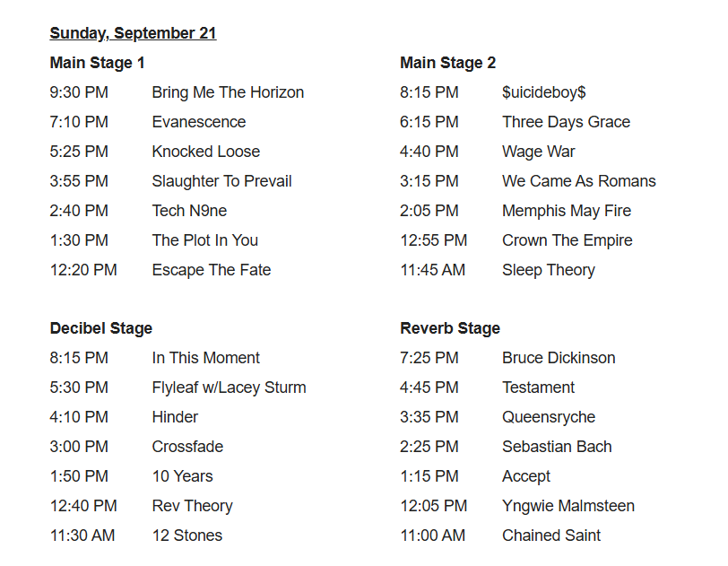This screenshot has width=728, height=566.
Task: Click the Sunday, September 21 heading
Action: 133,33
